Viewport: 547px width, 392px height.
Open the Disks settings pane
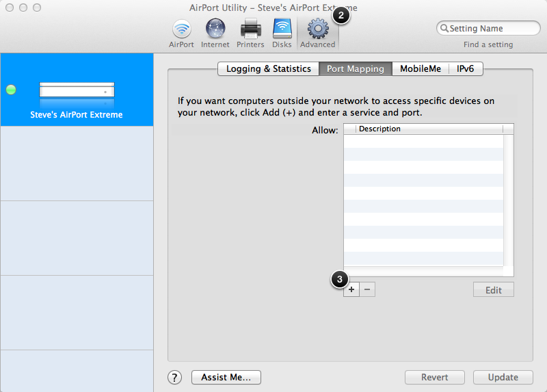(x=282, y=34)
